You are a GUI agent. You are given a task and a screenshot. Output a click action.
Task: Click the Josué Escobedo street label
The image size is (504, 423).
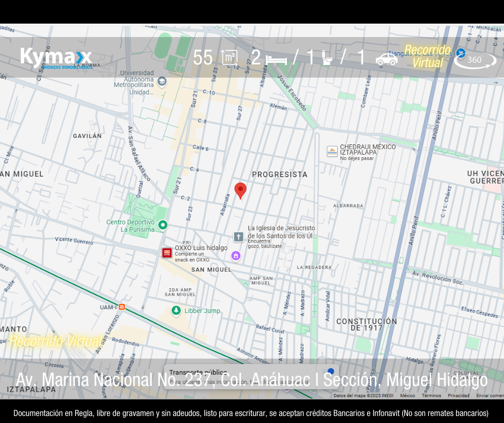coord(292,93)
